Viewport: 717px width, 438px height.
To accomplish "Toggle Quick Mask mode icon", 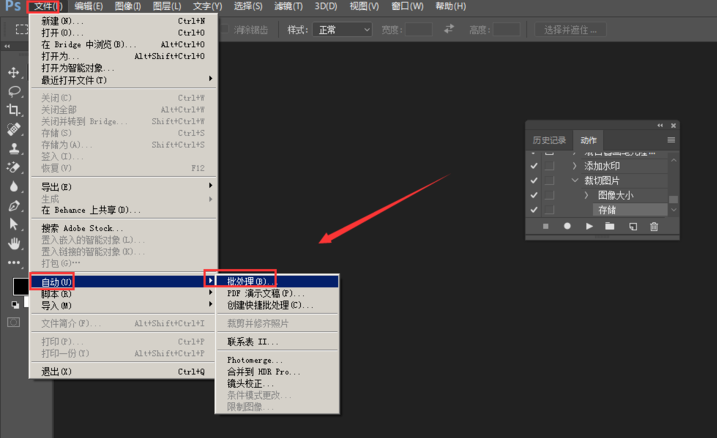I will tap(14, 322).
